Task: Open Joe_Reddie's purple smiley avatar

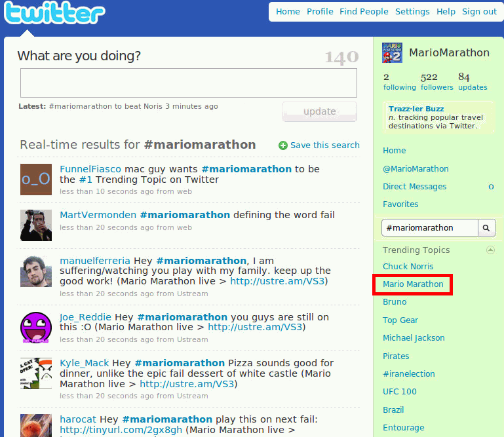Action: (x=36, y=328)
